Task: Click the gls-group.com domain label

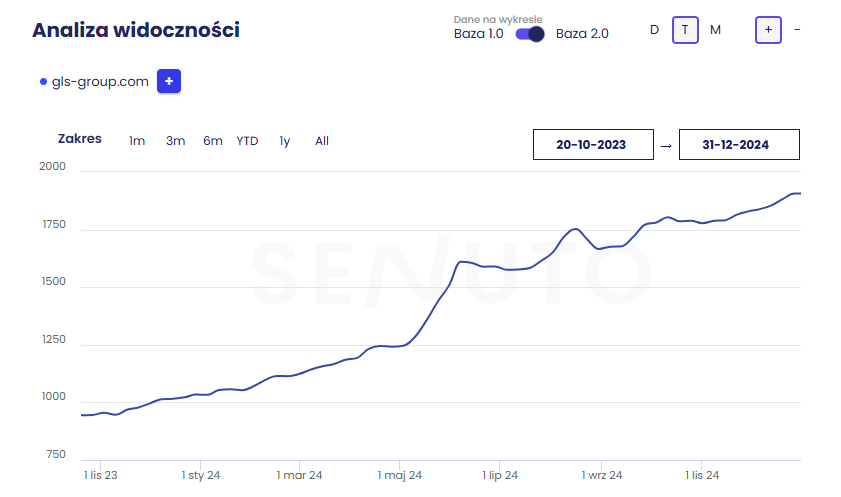Action: click(x=100, y=82)
